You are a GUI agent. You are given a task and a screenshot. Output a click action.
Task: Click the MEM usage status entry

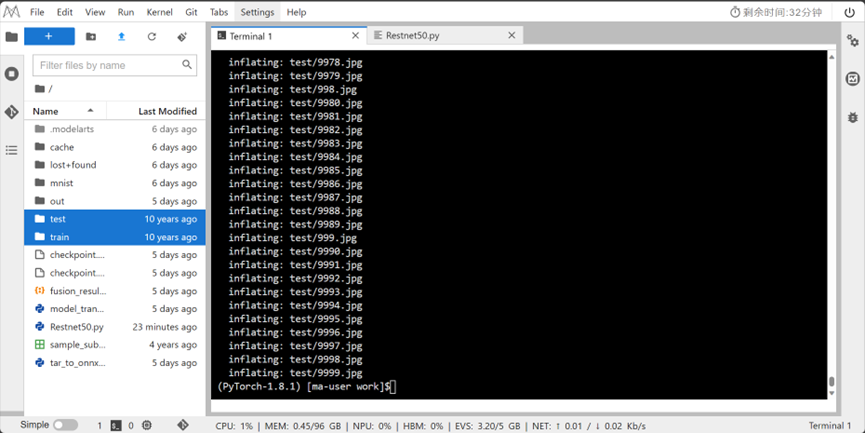point(303,426)
